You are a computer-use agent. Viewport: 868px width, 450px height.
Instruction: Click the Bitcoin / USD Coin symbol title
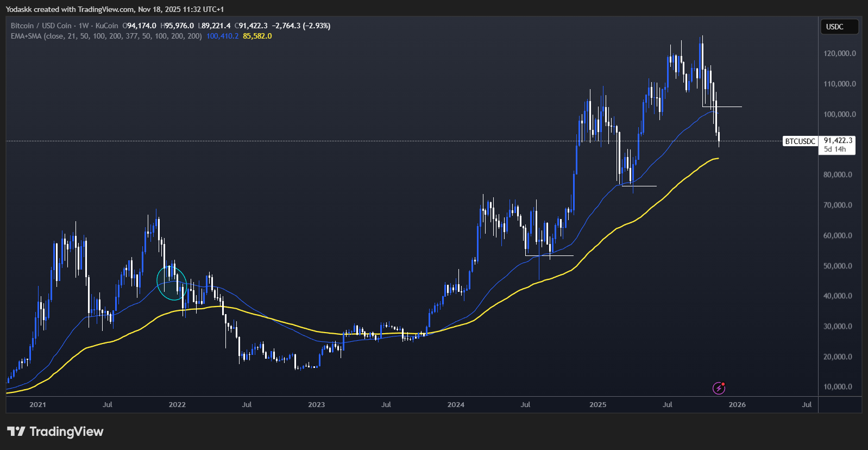tap(41, 26)
